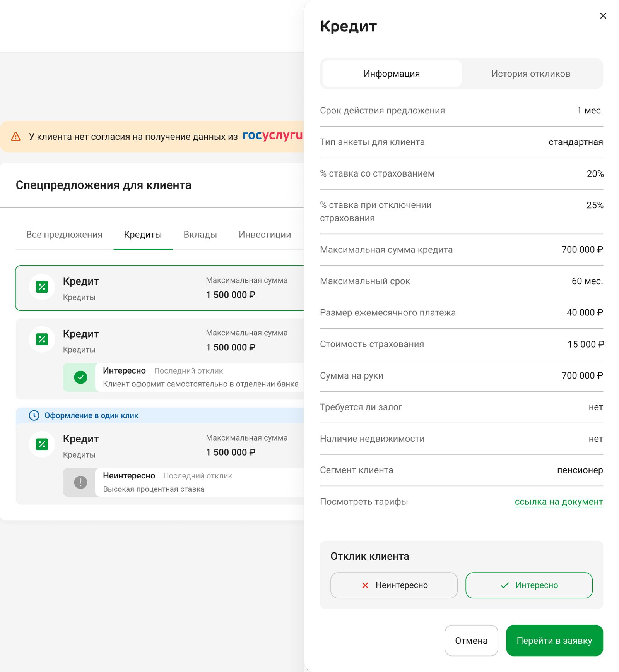The height and width of the screenshot is (672, 619).
Task: Show the Все предложения tab
Action: click(64, 235)
